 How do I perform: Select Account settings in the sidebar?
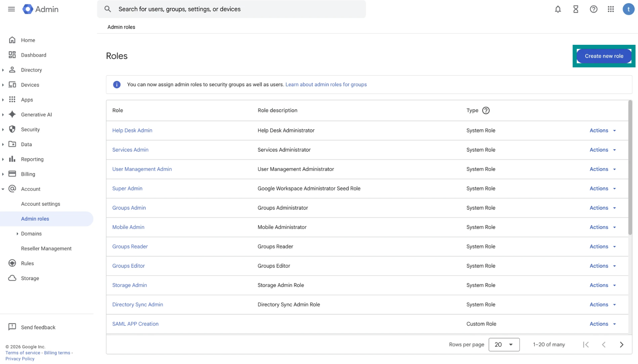(x=41, y=204)
